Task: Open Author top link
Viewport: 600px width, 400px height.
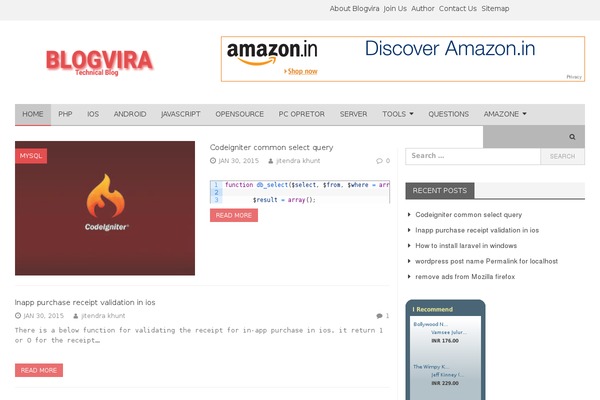Action: pos(422,8)
